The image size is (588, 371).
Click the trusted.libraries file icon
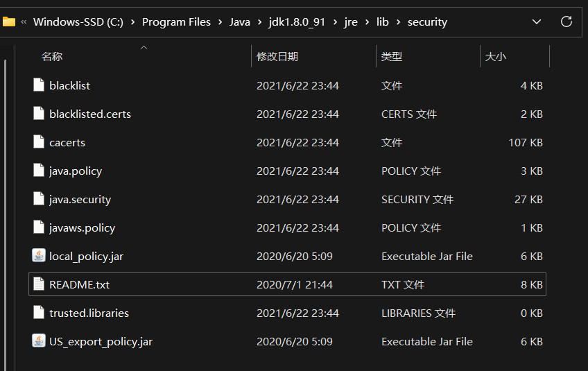[39, 313]
